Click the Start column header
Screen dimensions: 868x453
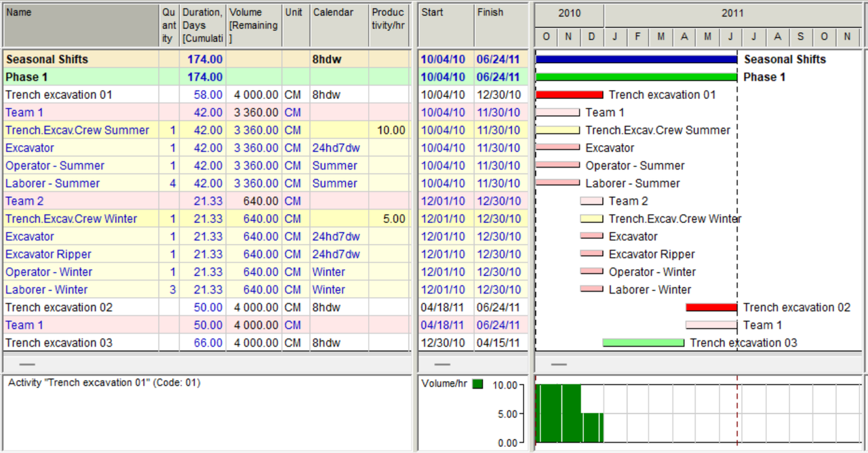[446, 25]
